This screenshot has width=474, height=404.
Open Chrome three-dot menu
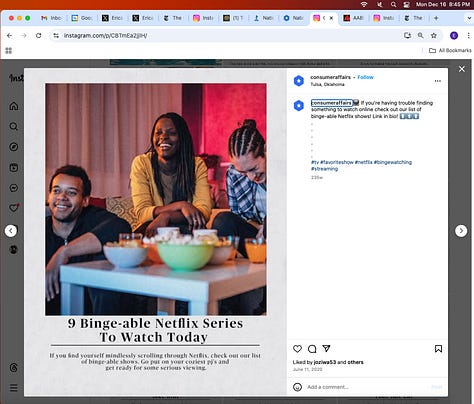[468, 35]
